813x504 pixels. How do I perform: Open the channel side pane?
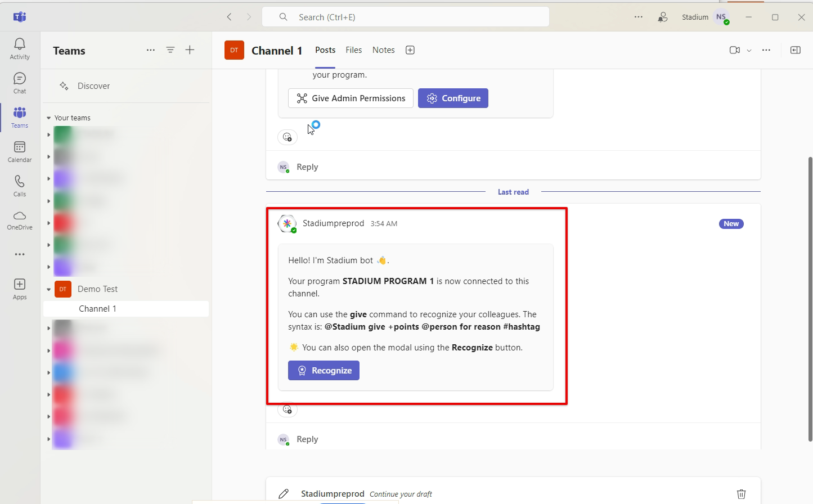point(796,50)
